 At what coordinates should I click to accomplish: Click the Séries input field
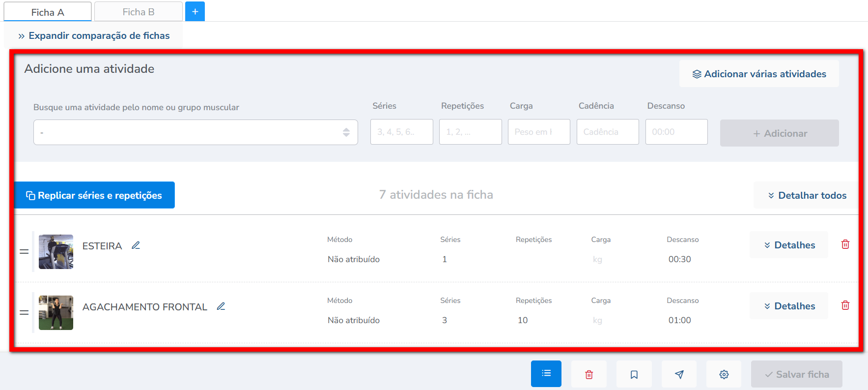401,132
